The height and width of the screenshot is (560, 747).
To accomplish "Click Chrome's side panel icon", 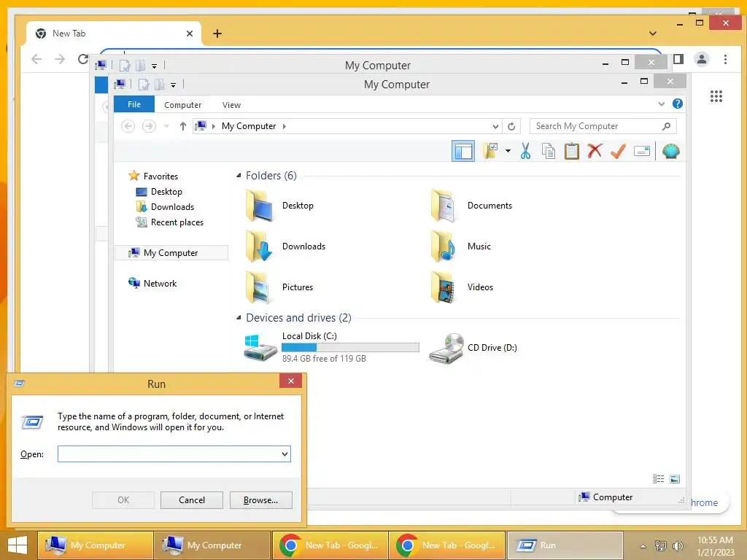I will pos(678,59).
